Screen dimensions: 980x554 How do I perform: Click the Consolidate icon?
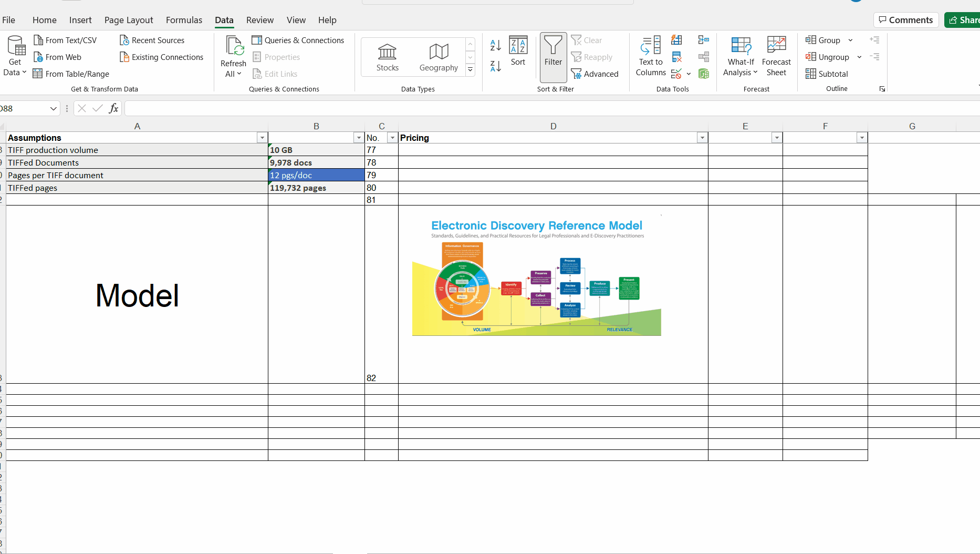[x=704, y=40]
